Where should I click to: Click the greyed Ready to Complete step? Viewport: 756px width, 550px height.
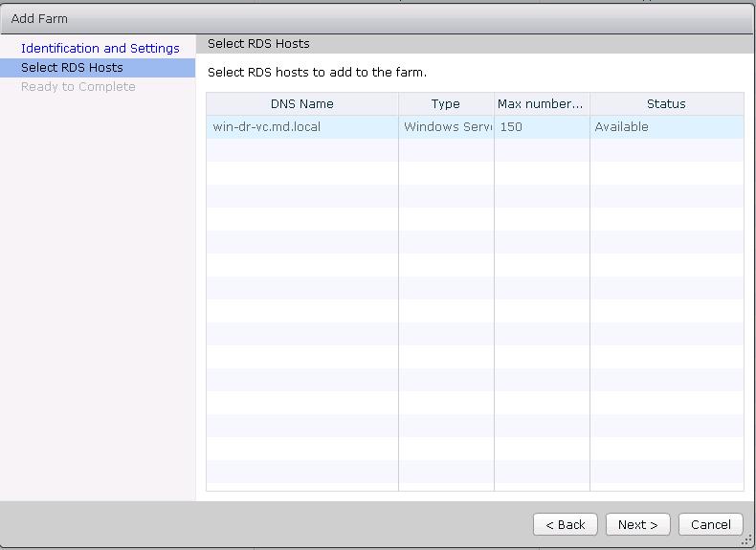pos(78,86)
